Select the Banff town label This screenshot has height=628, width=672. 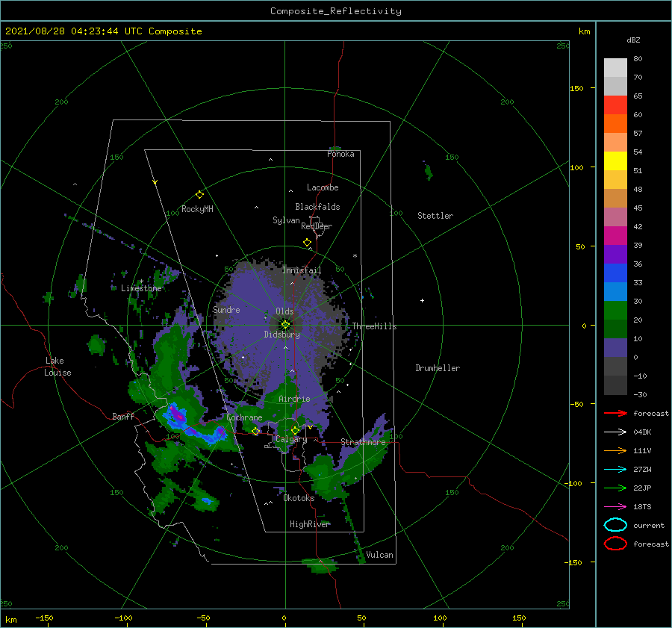123,416
